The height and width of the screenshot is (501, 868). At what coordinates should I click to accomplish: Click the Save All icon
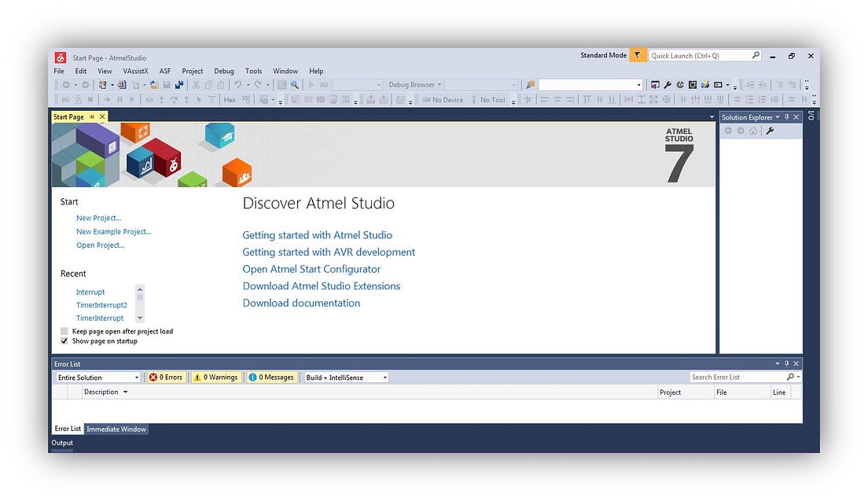tap(179, 84)
